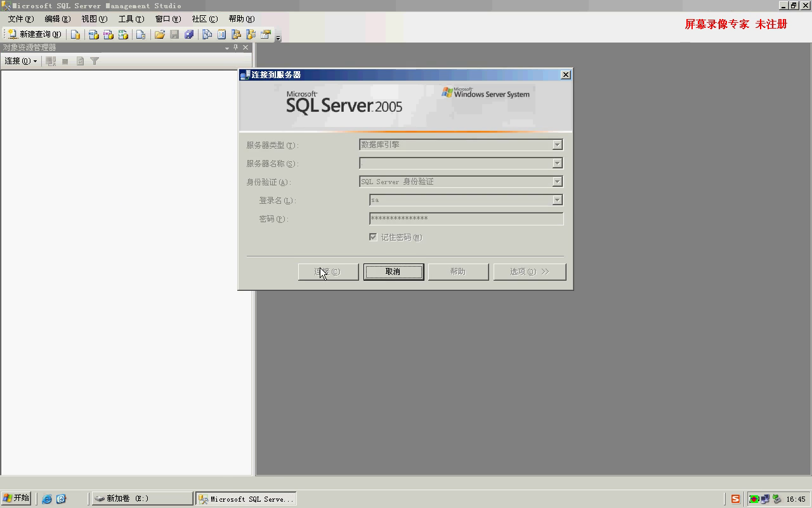Open the toolbar options overflow arrow
This screenshot has width=812, height=508.
pos(278,37)
